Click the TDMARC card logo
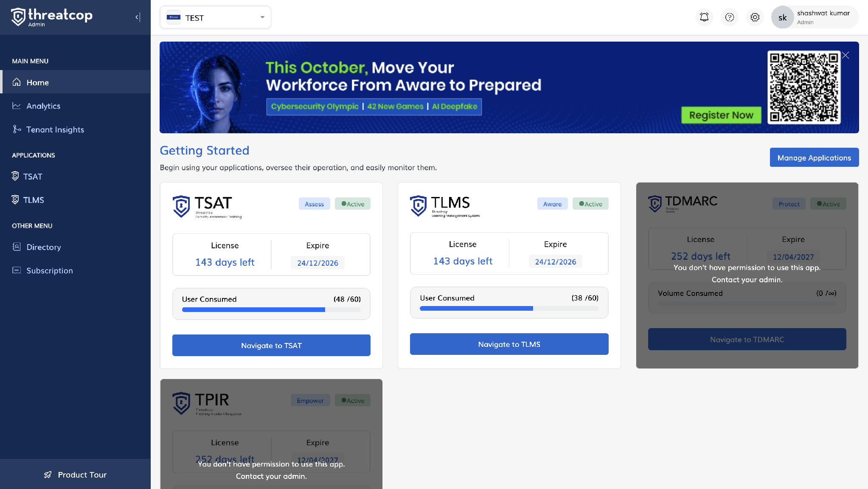 pyautogui.click(x=683, y=203)
